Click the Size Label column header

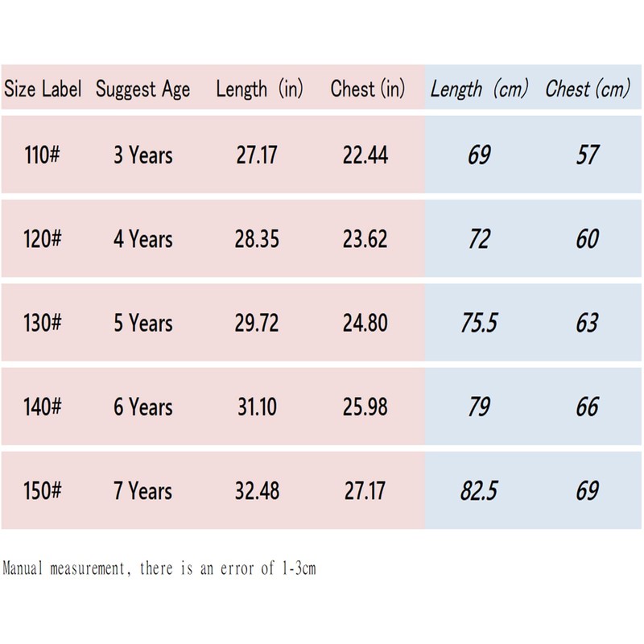[43, 89]
